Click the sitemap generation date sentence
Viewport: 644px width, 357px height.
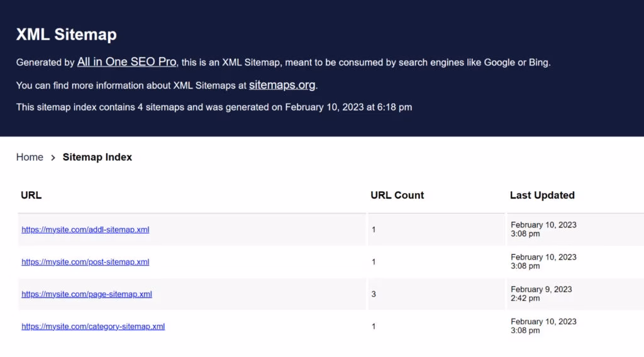(x=214, y=107)
